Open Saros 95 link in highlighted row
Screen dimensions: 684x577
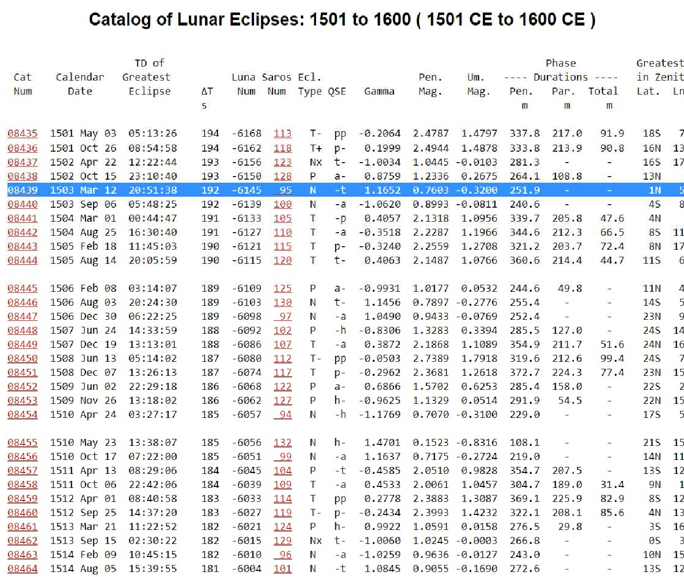tap(285, 190)
